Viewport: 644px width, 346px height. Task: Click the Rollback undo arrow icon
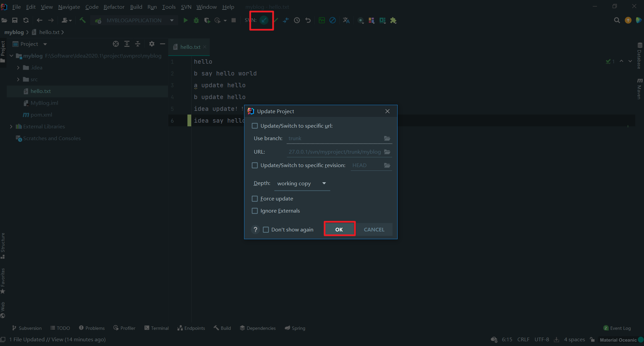(308, 20)
